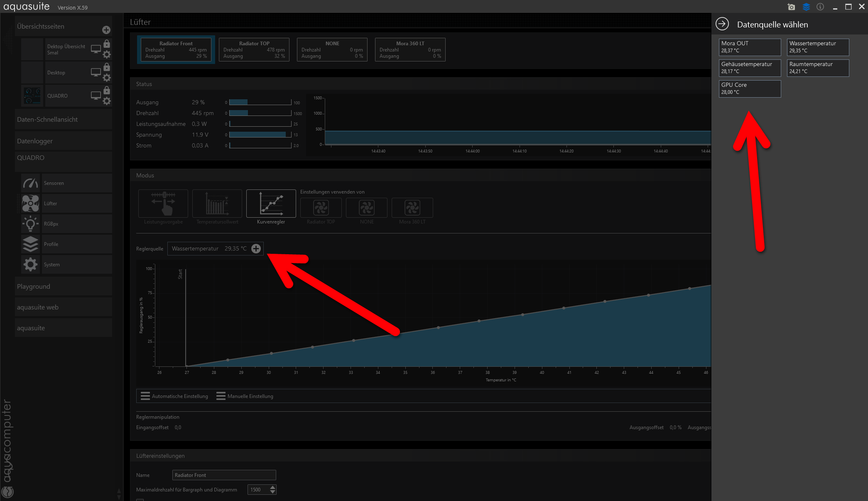The image size is (868, 501).
Task: Open the System gear icon
Action: pyautogui.click(x=30, y=265)
